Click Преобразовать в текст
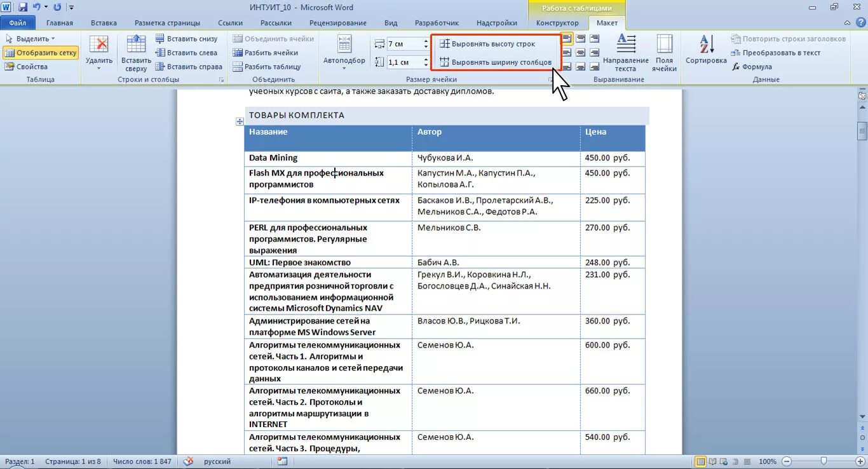This screenshot has height=469, width=868. coord(776,53)
